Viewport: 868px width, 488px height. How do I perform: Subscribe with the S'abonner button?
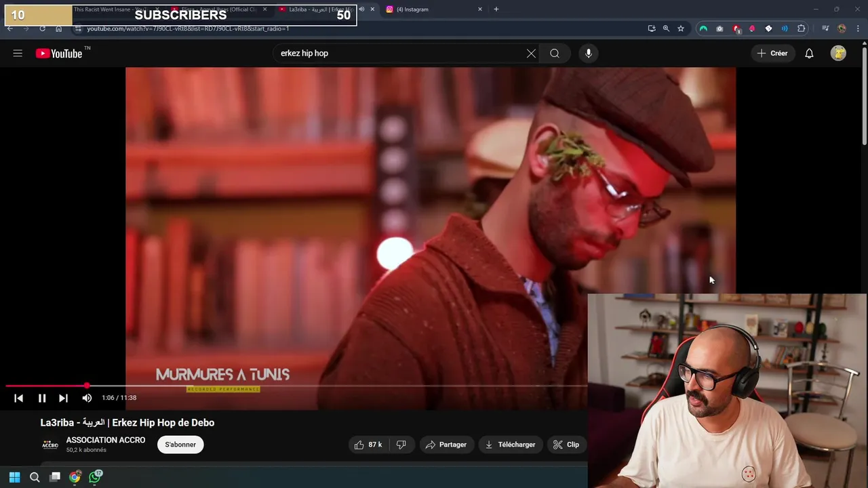tap(180, 445)
